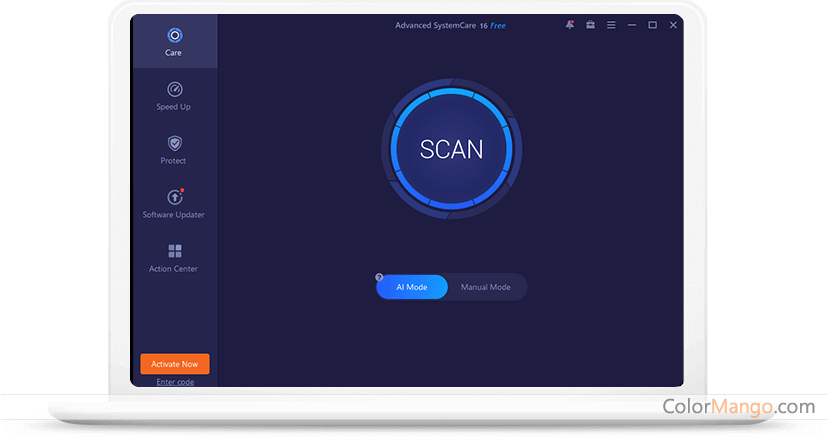Switch to AI Mode
This screenshot has width=827, height=443.
[412, 287]
